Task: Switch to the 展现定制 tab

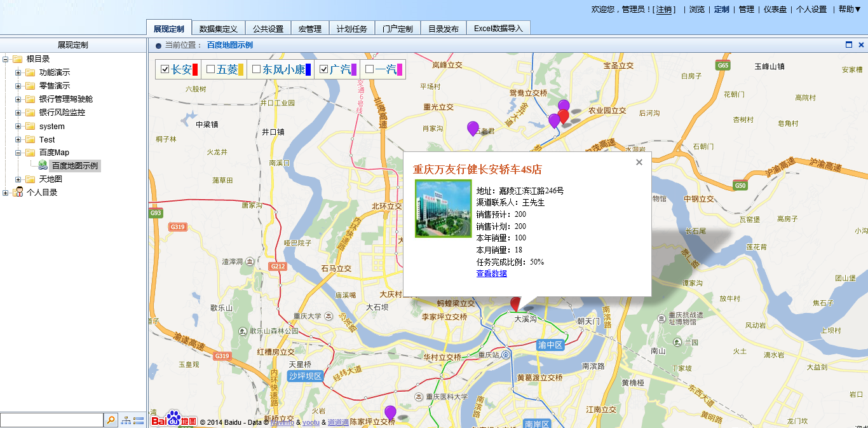Action: pos(168,29)
